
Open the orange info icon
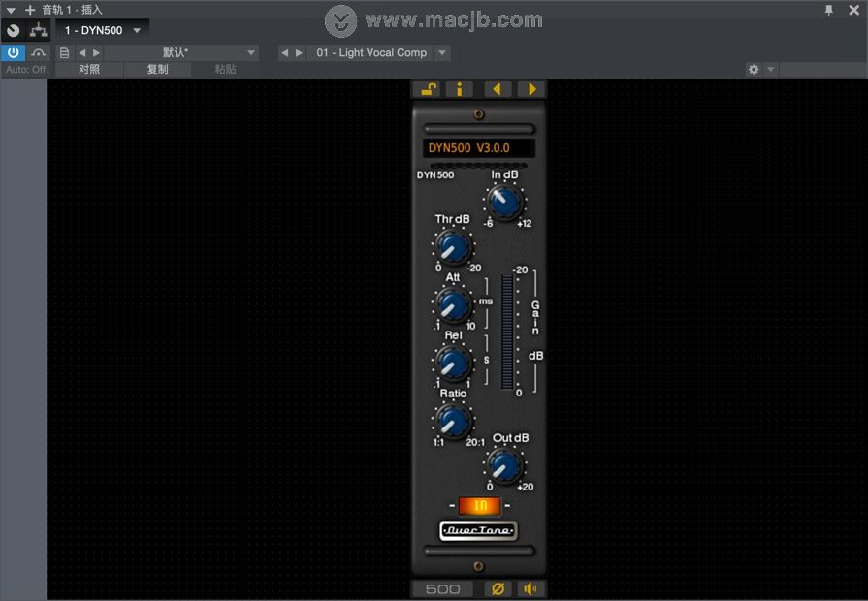click(459, 89)
